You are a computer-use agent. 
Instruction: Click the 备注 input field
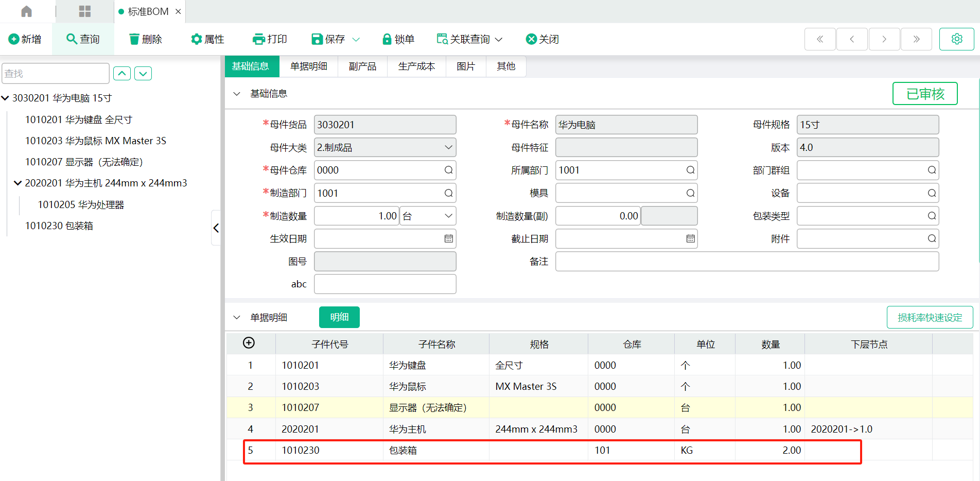(747, 262)
